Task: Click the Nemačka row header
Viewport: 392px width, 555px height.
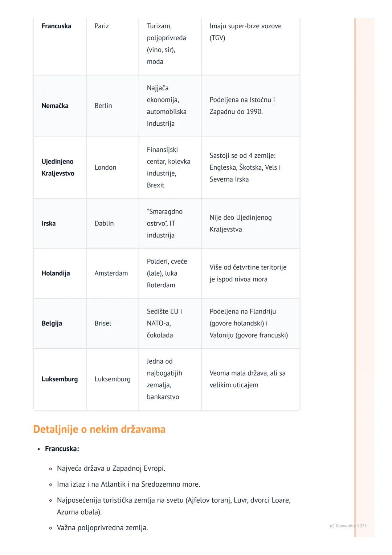Action: point(55,106)
